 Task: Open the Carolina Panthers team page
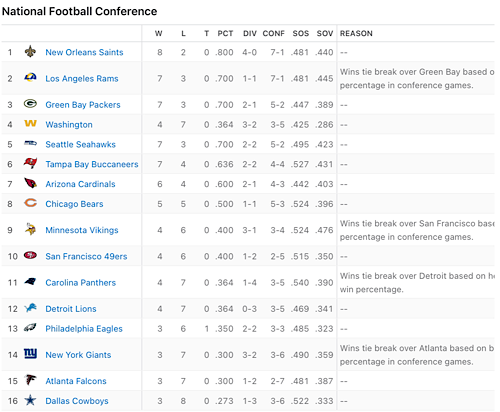[x=81, y=283]
